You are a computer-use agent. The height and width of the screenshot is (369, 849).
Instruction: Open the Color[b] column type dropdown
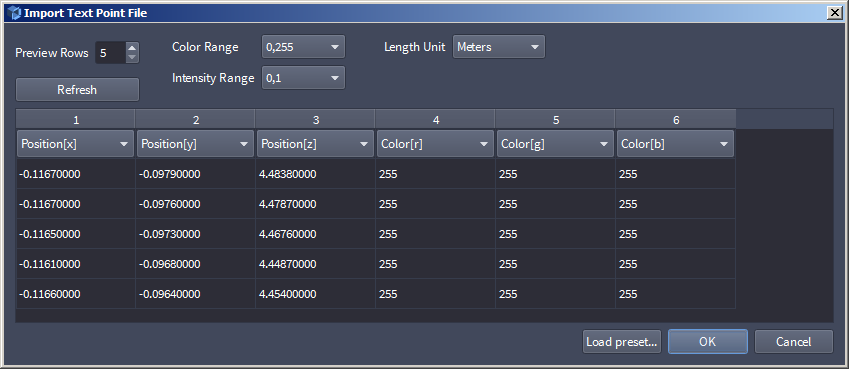(x=676, y=144)
